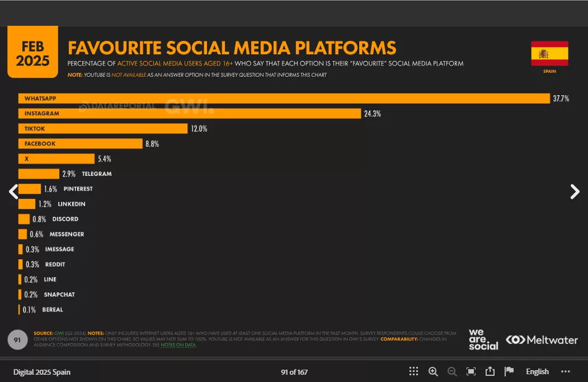Click the 5.4% value
This screenshot has height=382, width=588.
coord(104,159)
